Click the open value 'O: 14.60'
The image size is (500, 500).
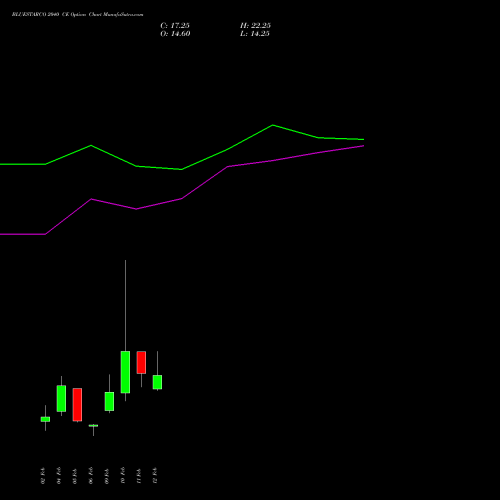point(175,34)
